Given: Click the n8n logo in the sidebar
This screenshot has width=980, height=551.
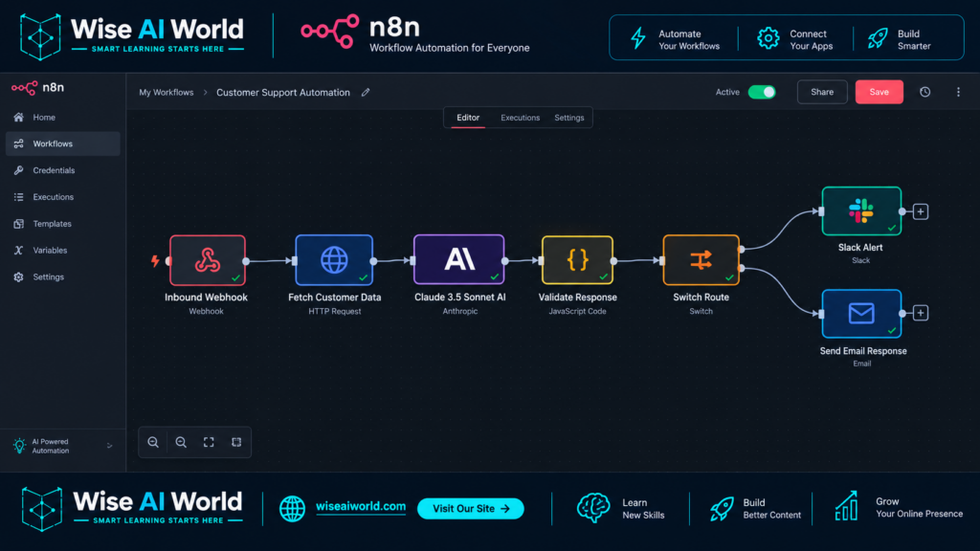Looking at the screenshot, I should [37, 87].
